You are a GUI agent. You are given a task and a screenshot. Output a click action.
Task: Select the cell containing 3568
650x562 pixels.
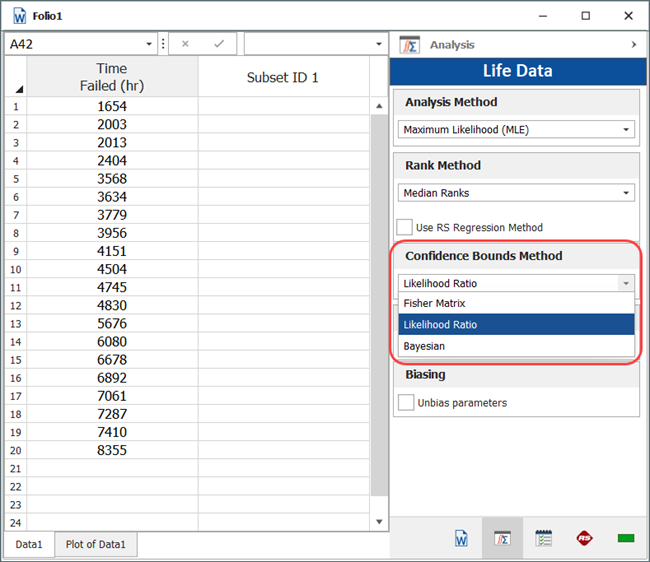point(112,179)
